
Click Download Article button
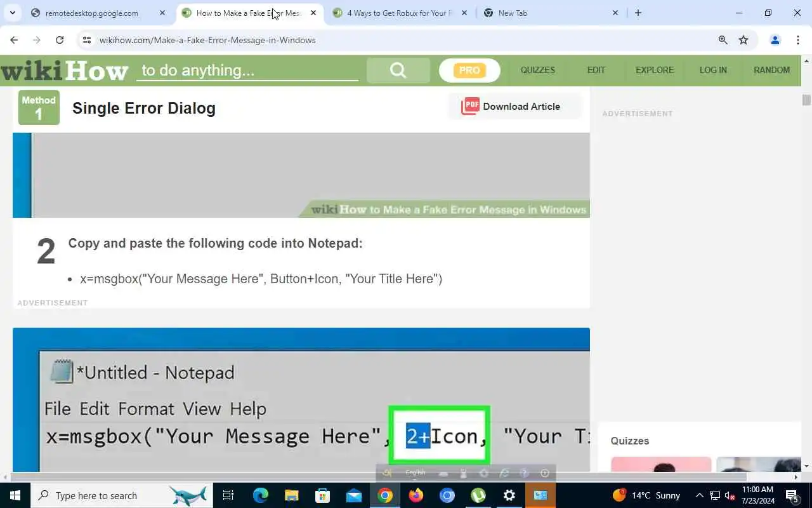pyautogui.click(x=514, y=106)
